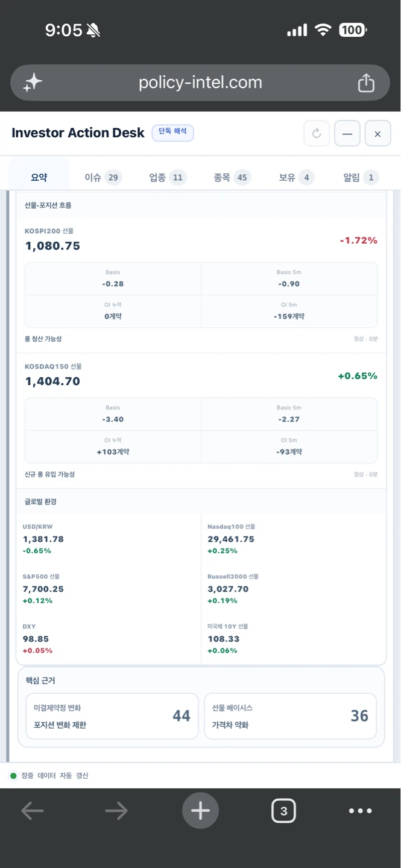Select the 요약 tab
Image resolution: width=401 pixels, height=868 pixels.
point(39,177)
